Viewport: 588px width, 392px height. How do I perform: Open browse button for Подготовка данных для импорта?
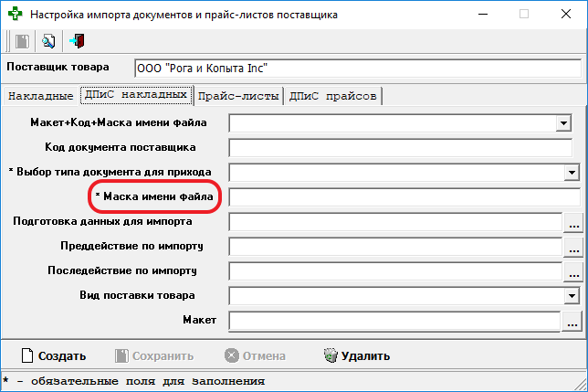[572, 222]
